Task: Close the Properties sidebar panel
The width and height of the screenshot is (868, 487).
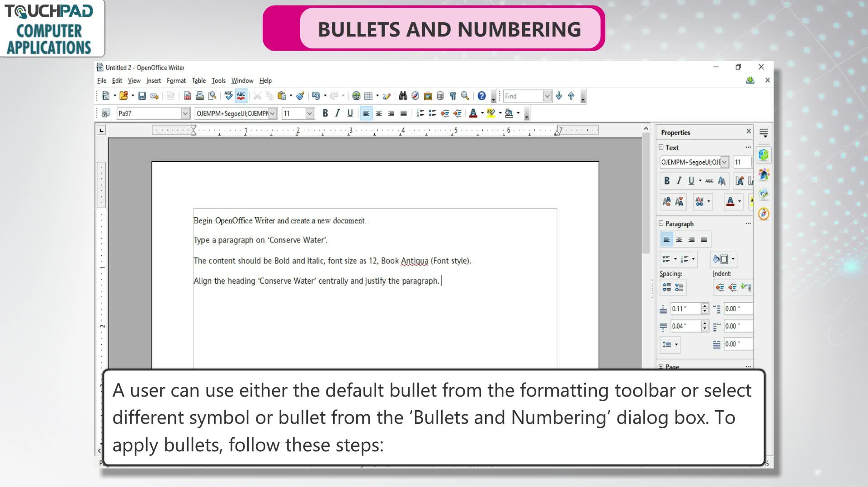Action: [749, 131]
